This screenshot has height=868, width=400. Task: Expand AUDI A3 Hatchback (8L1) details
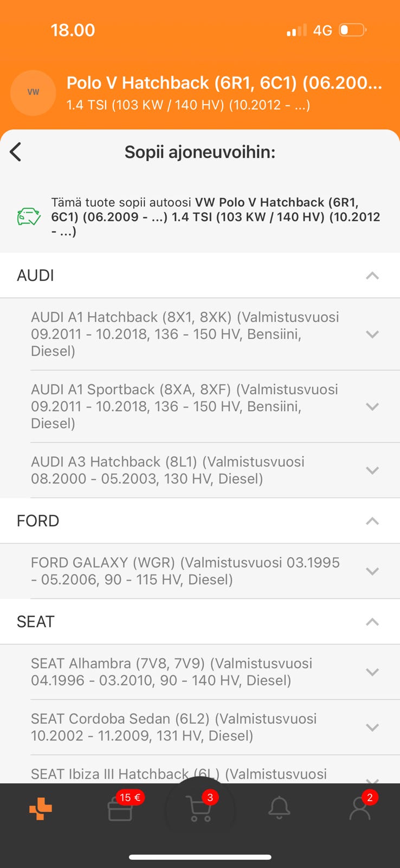click(x=372, y=470)
